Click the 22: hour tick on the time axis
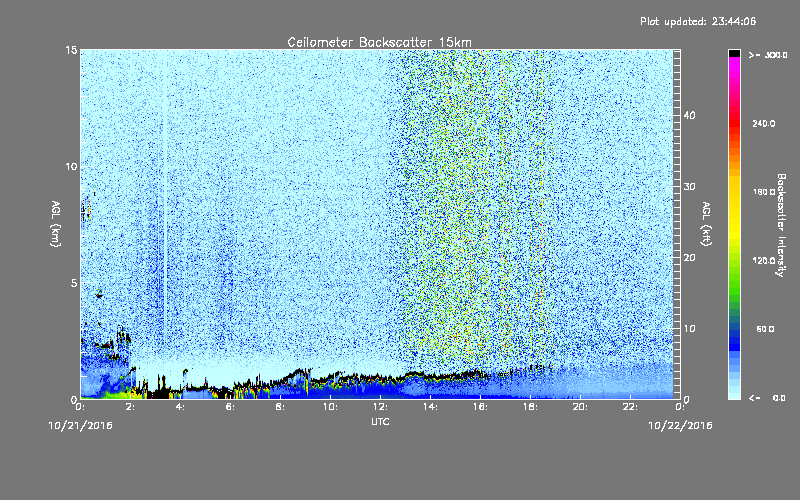The height and width of the screenshot is (500, 800). pos(631,407)
